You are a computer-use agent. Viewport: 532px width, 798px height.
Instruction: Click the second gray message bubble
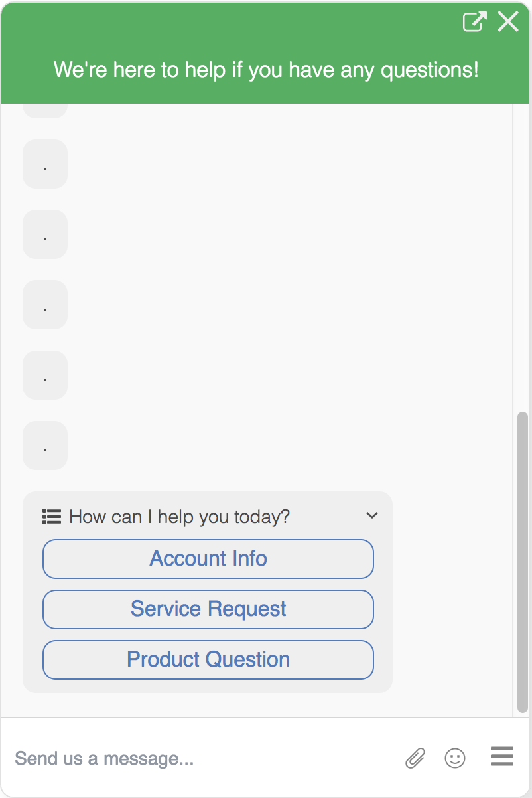point(44,164)
